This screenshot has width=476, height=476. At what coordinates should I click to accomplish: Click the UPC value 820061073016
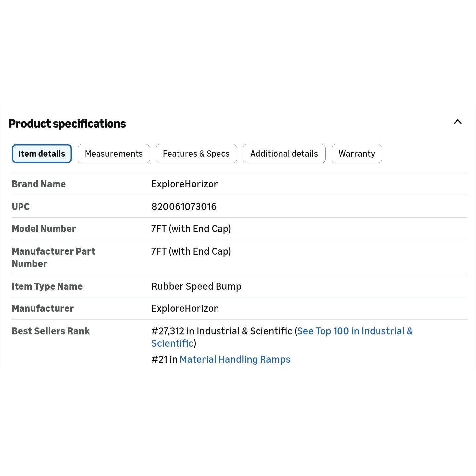click(x=184, y=207)
